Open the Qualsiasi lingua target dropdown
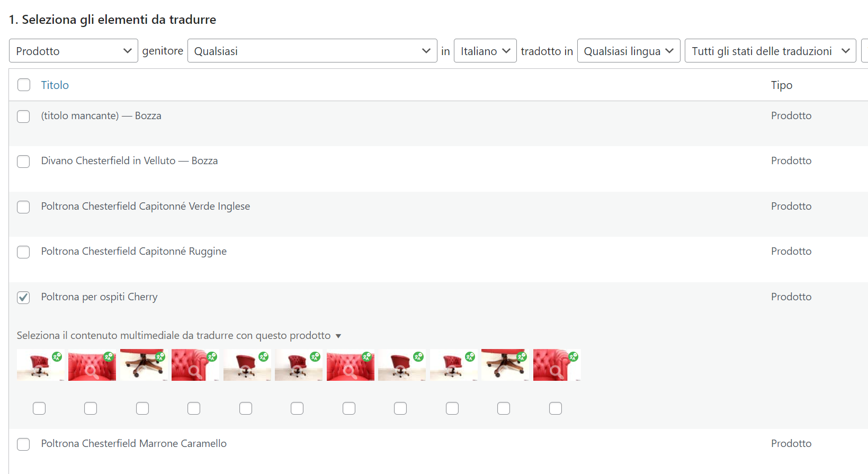Image resolution: width=868 pixels, height=474 pixels. [629, 51]
